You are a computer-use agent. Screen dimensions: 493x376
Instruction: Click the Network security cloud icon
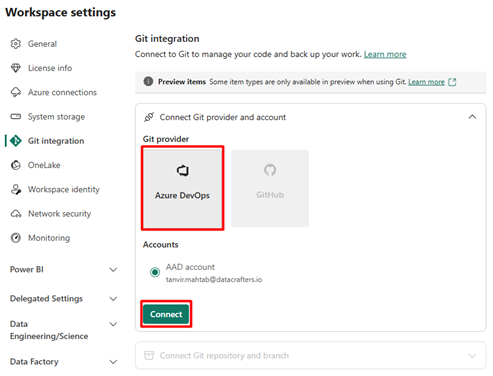point(16,214)
